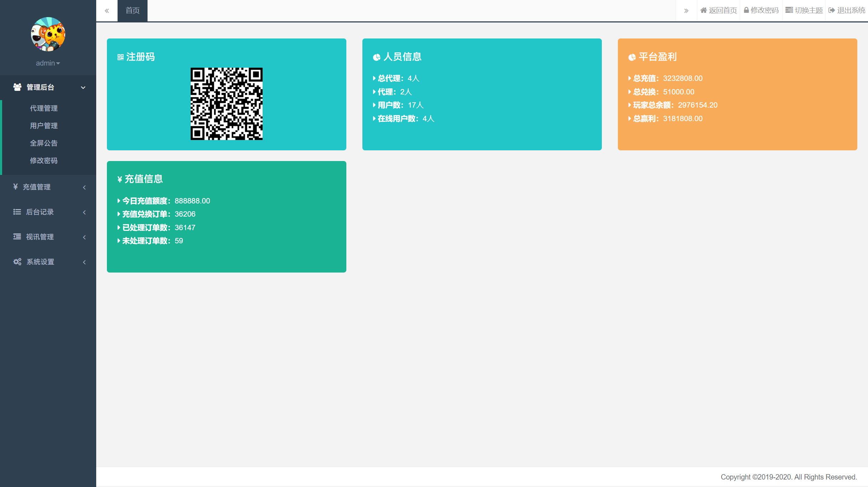Collapse the 管理后台 menu chevron
868x487 pixels.
point(83,88)
